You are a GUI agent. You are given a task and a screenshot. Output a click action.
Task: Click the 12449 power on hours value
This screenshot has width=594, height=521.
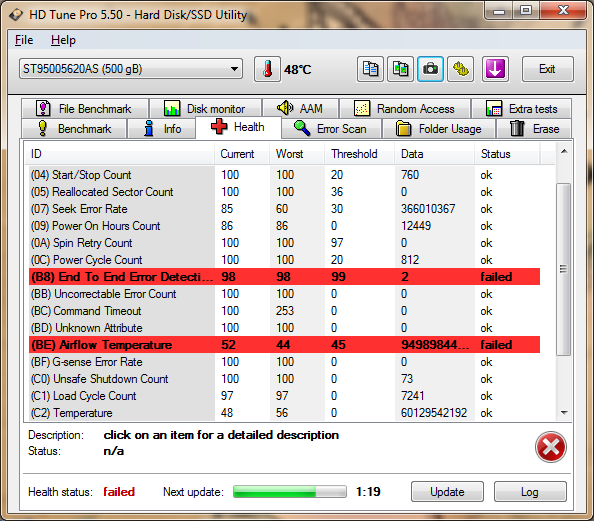(416, 226)
